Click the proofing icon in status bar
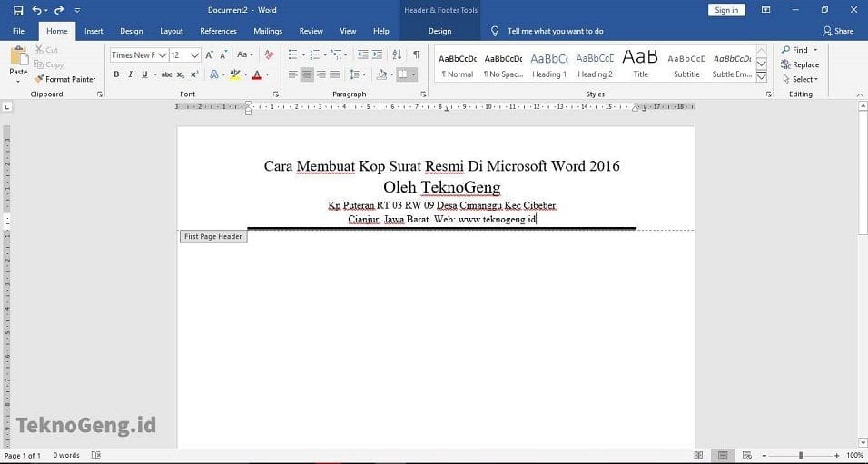Screen dimensions: 868x464 click(95, 455)
